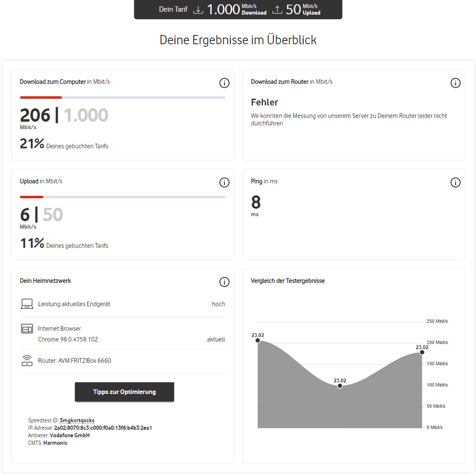Open info for Dein Heimnetzwerk card
This screenshot has width=476, height=474.
224,282
